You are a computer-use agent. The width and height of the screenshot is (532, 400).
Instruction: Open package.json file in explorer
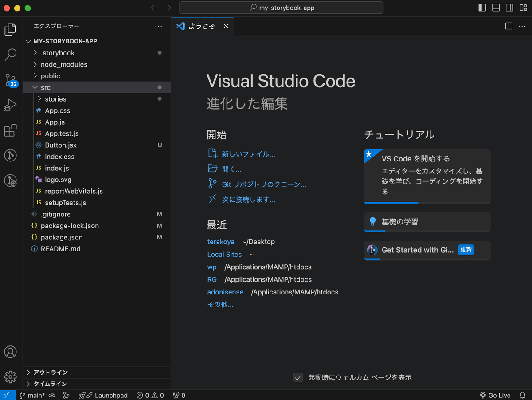[97, 237]
